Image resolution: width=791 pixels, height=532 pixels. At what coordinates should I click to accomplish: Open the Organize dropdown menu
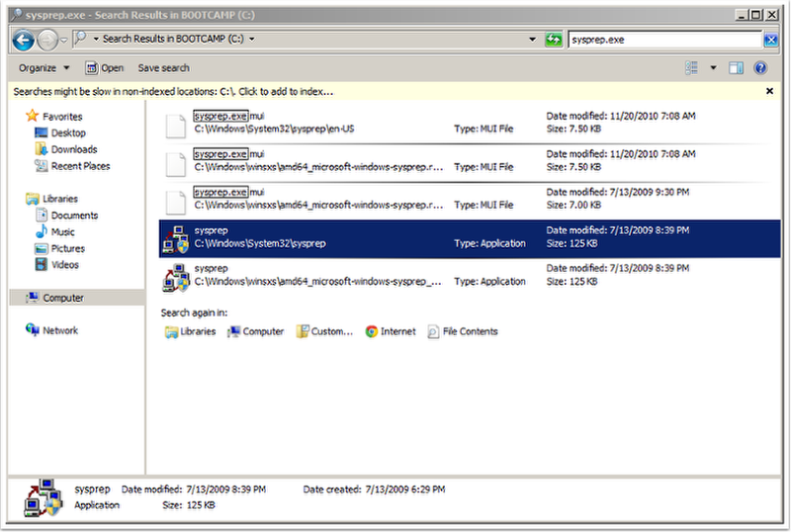point(44,68)
